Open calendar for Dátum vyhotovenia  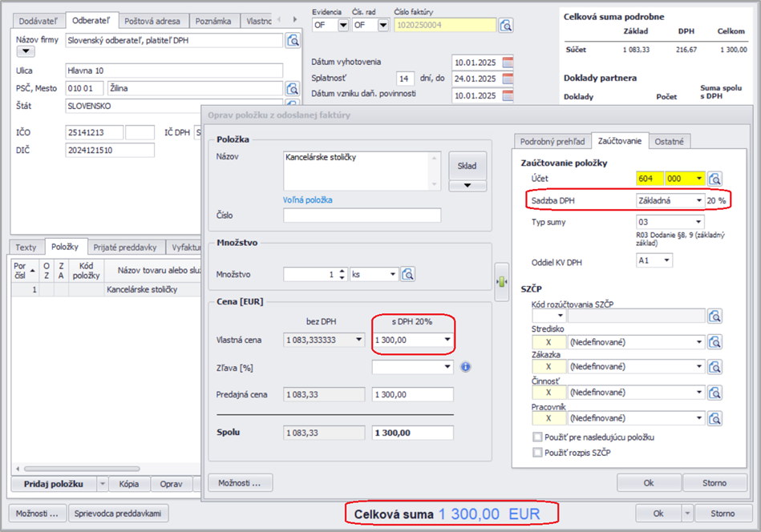[x=507, y=62]
